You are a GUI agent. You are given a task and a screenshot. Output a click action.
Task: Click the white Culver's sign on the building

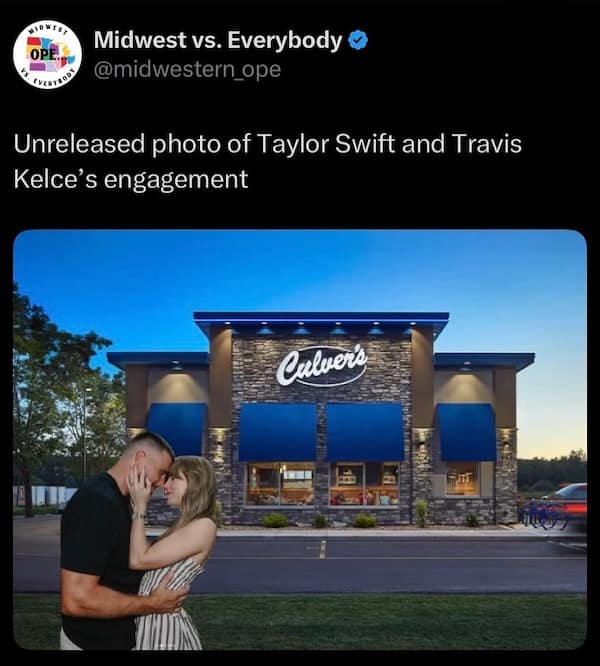(321, 368)
